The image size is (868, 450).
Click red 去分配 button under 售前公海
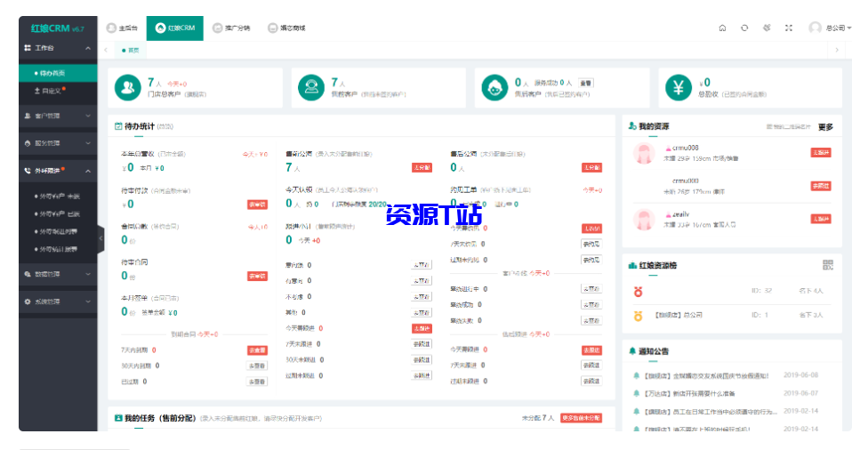pos(422,167)
